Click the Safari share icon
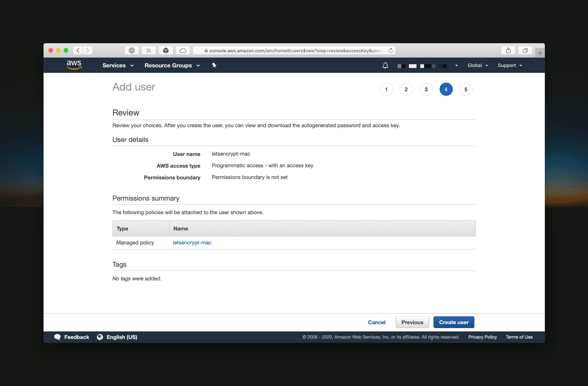This screenshot has height=386, width=588. [508, 50]
